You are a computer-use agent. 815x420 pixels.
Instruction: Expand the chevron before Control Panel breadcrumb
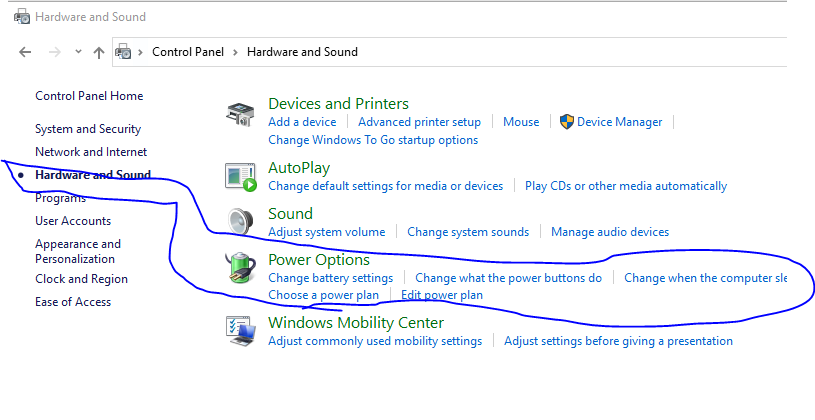click(x=140, y=52)
